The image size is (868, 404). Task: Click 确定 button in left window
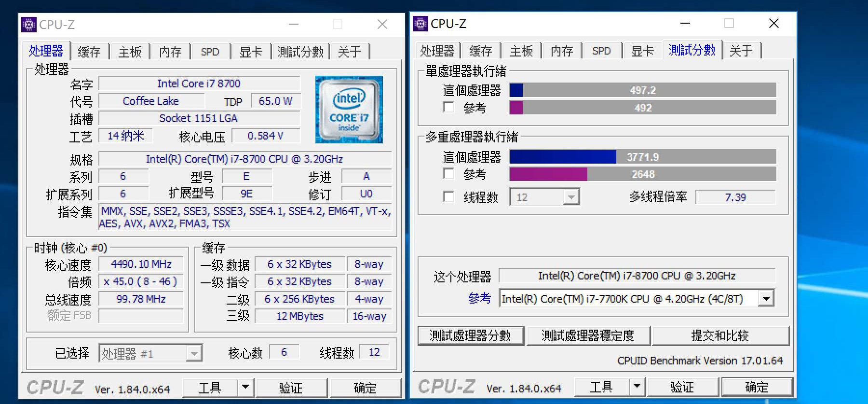(365, 387)
